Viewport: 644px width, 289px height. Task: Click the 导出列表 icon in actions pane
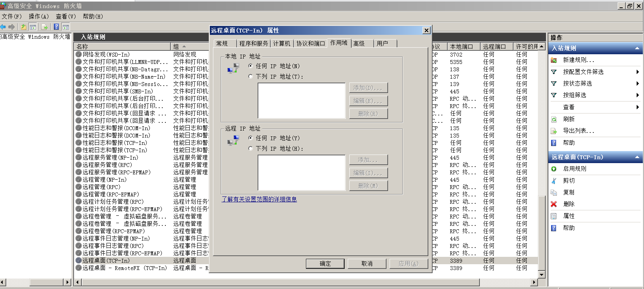point(554,131)
